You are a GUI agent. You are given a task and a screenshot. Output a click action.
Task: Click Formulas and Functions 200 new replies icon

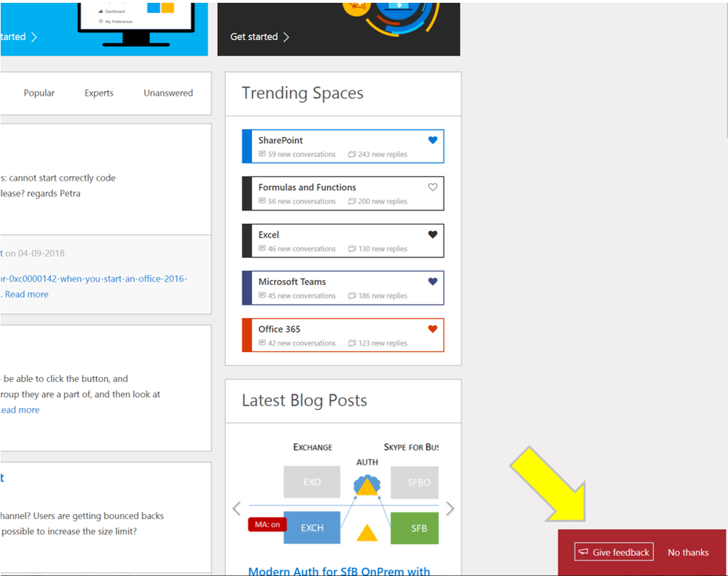click(352, 201)
